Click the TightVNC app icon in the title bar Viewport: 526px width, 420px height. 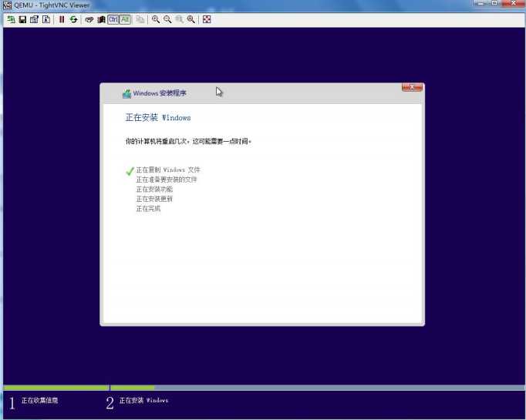click(7, 5)
